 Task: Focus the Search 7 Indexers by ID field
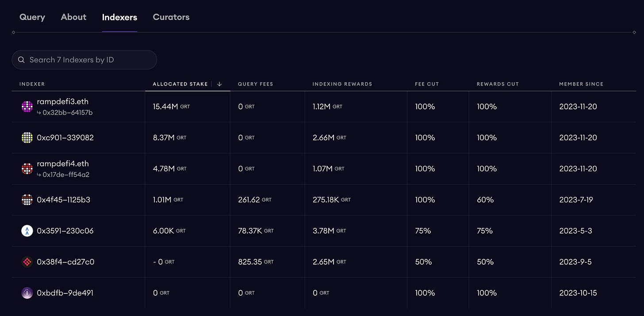88,60
